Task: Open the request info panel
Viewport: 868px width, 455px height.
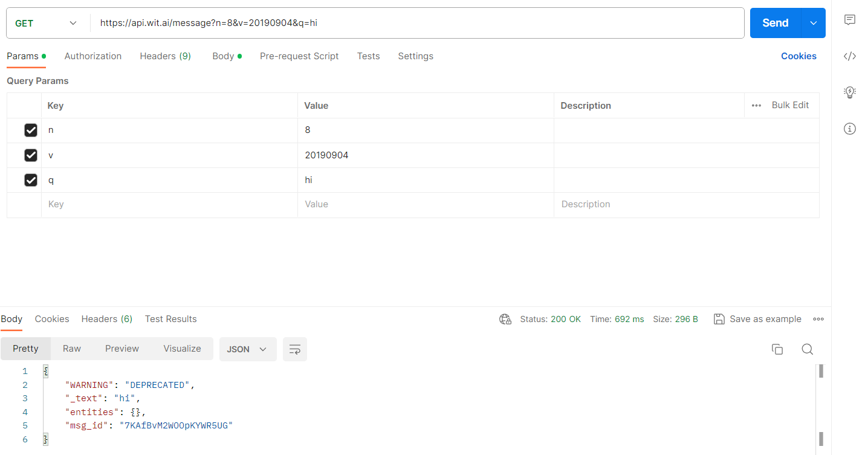Action: tap(850, 128)
